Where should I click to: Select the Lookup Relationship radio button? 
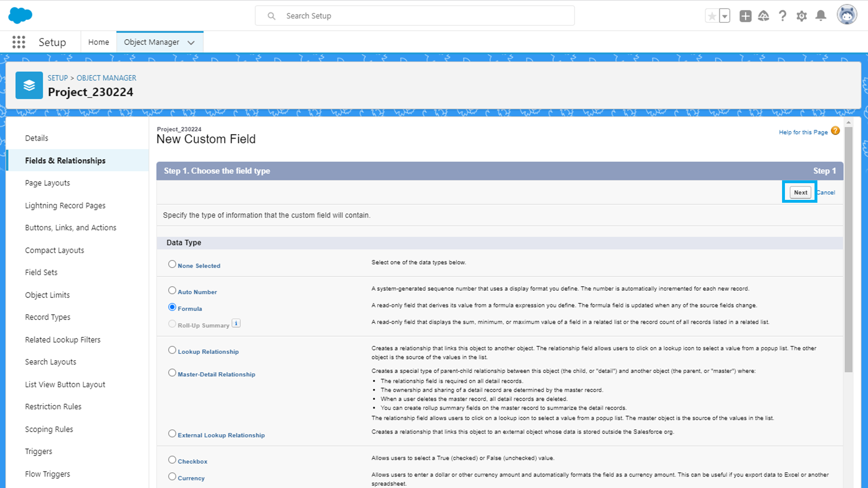[172, 350]
